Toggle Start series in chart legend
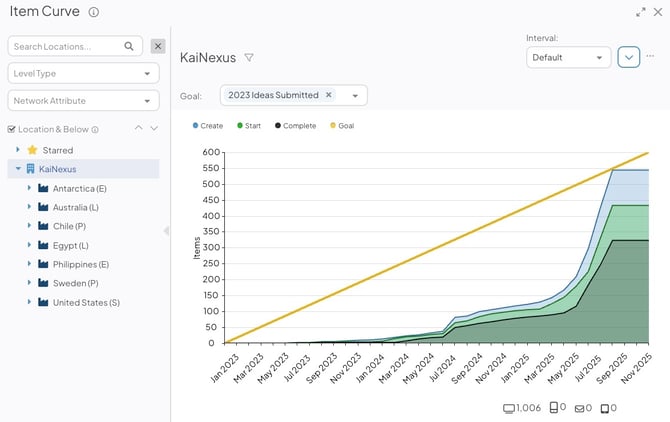 pos(249,126)
